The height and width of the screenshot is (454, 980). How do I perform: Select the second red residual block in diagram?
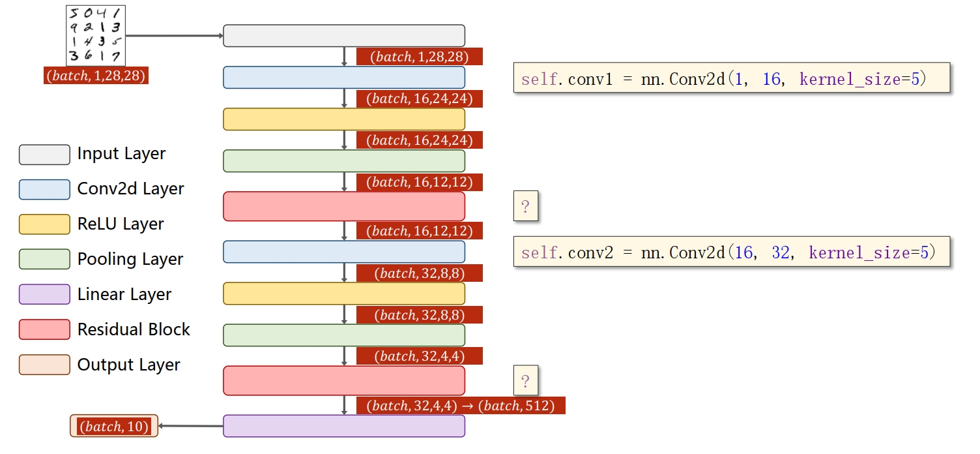(344, 380)
